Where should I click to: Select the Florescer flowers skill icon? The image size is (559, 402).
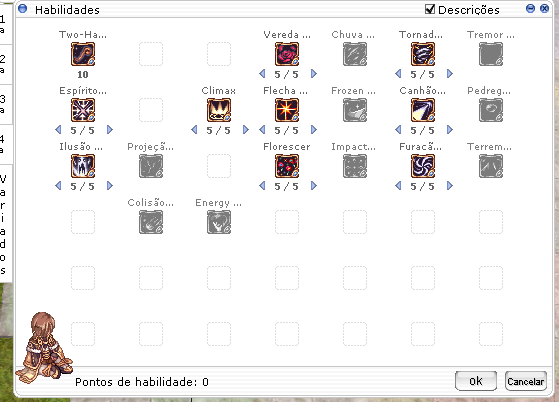(287, 166)
